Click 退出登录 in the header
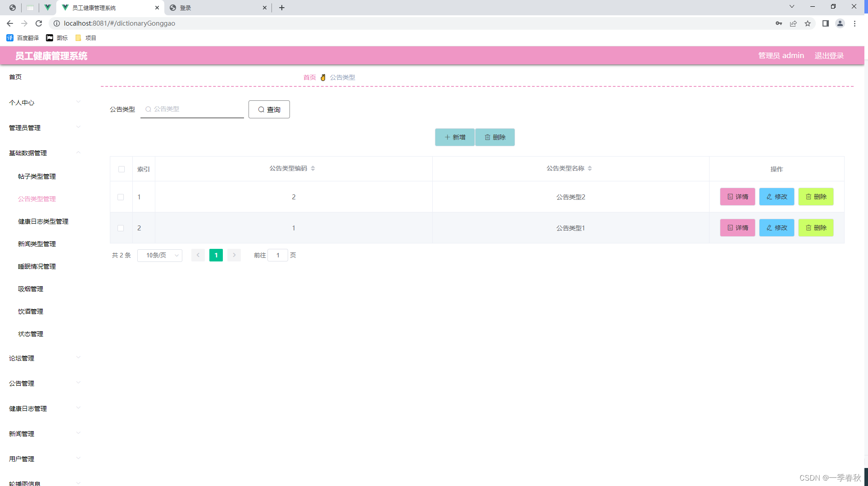 tap(829, 55)
